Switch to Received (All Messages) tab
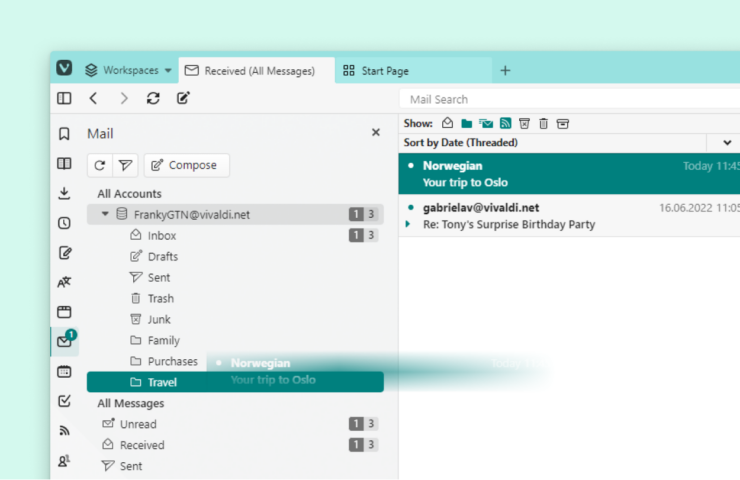 tap(257, 71)
